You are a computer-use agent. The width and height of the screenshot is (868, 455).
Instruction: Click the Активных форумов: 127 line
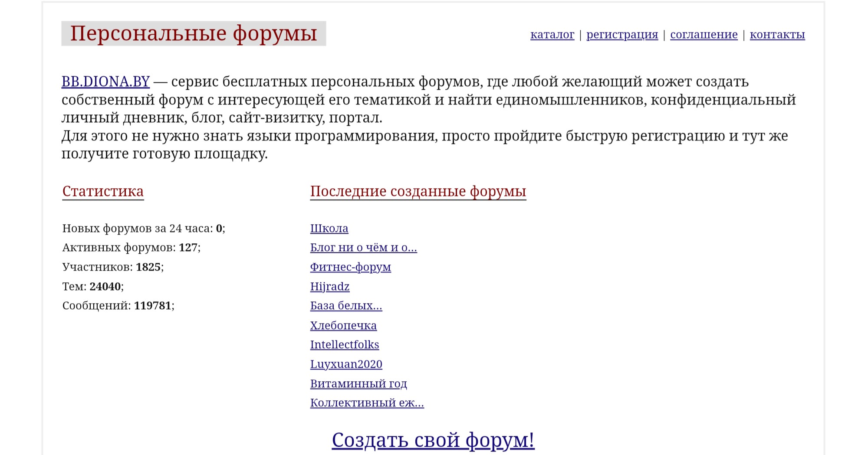click(132, 248)
